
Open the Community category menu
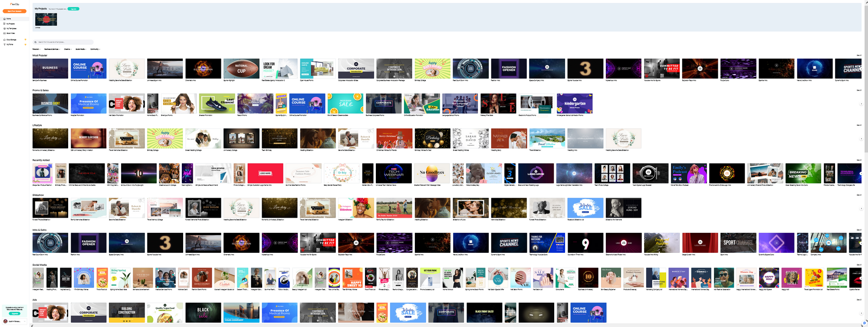[95, 49]
